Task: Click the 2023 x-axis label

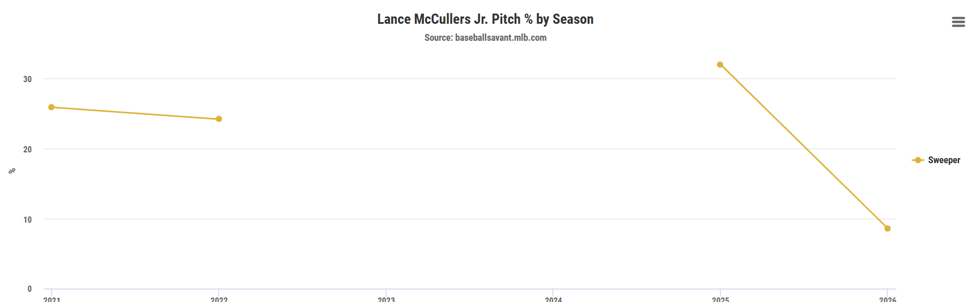Action: [x=386, y=299]
